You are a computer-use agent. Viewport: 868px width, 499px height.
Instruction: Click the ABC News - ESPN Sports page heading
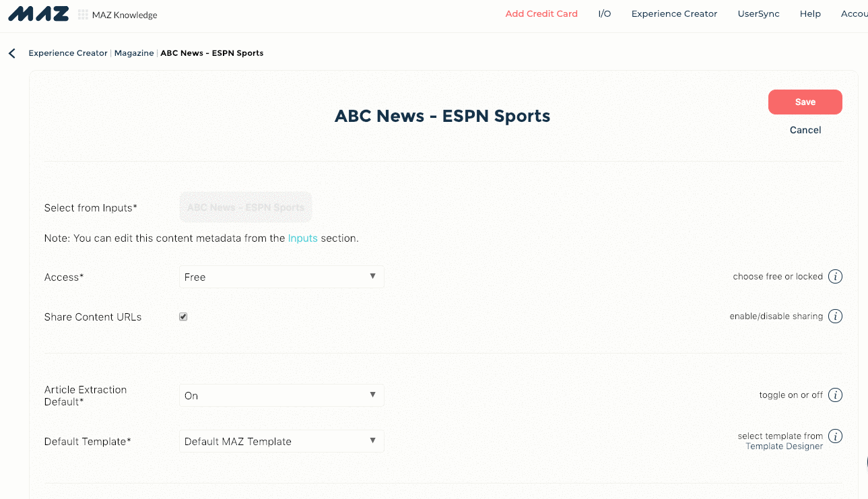point(442,116)
